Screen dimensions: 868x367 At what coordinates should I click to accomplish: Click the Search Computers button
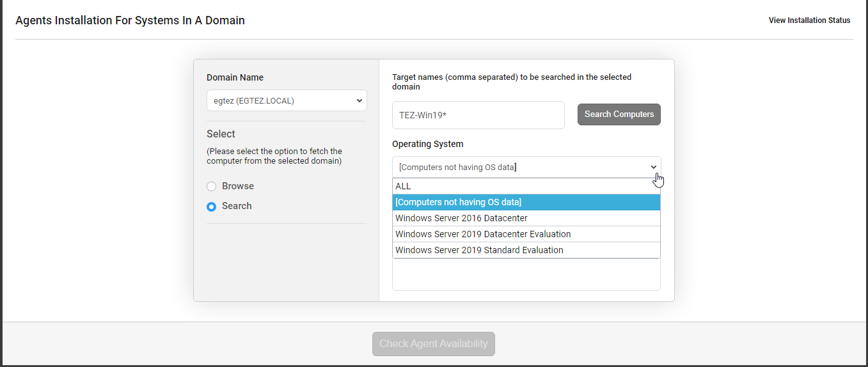point(619,114)
